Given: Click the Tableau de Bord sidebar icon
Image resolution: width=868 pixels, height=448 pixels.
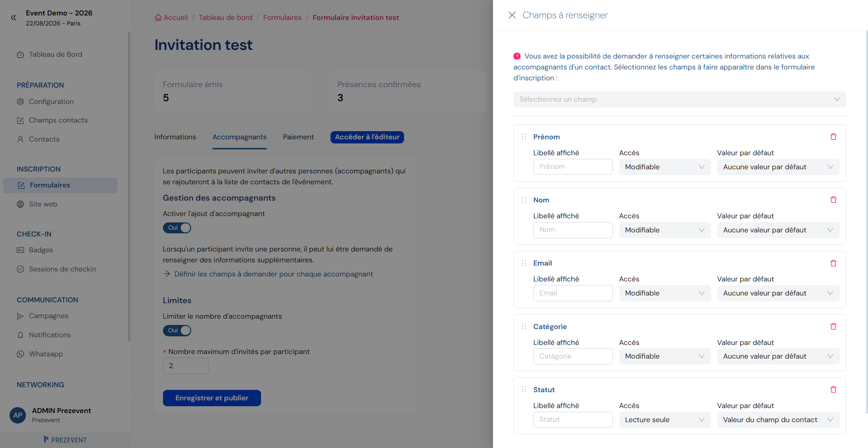Looking at the screenshot, I should point(20,54).
